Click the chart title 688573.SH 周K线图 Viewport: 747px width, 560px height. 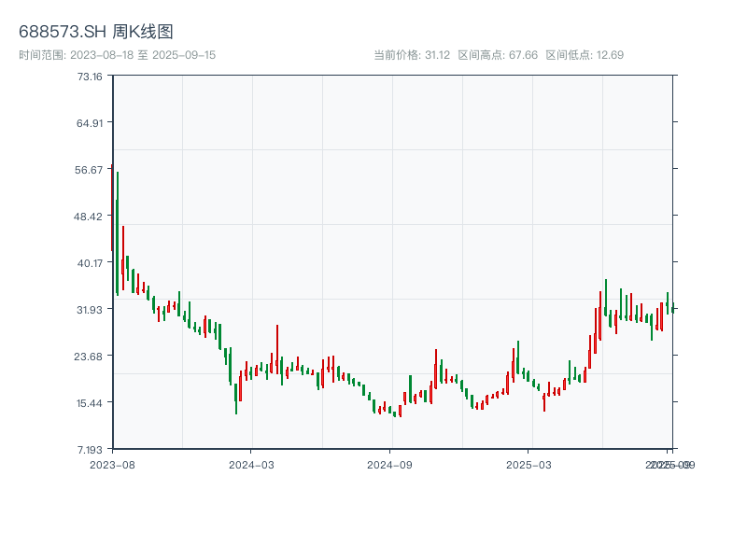pyautogui.click(x=96, y=32)
